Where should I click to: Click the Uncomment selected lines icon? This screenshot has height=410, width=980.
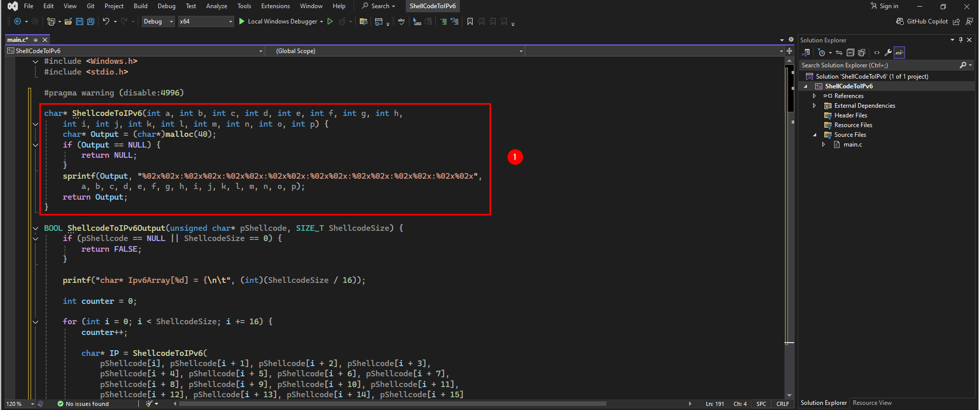454,21
